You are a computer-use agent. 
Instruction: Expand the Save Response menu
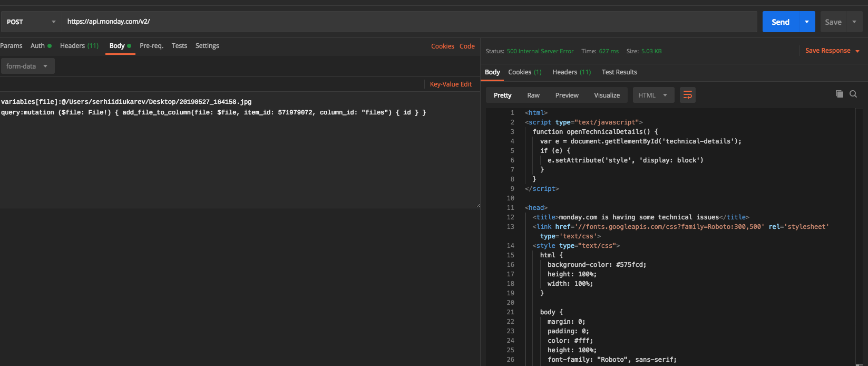[x=832, y=51]
